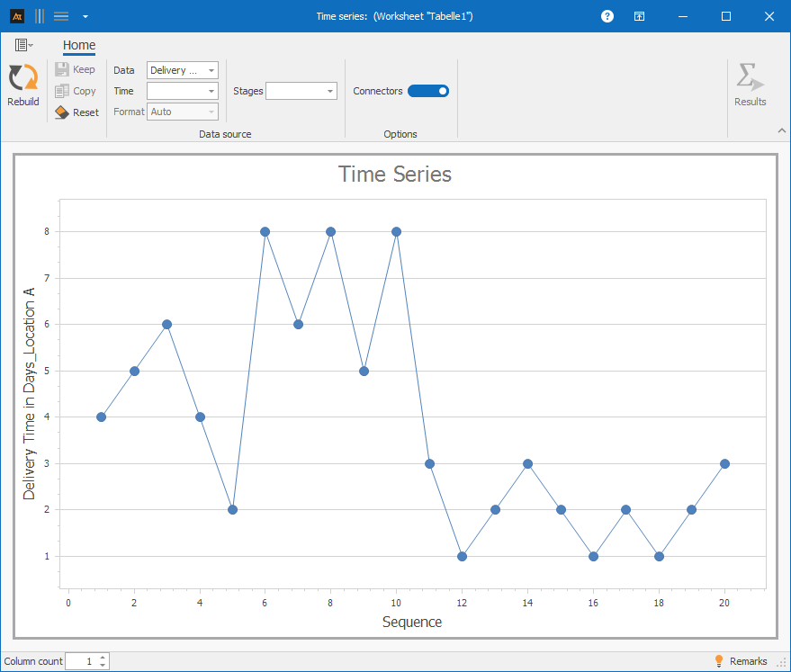Open the Data dropdown showing Delivery
This screenshot has height=672, width=791.
click(182, 70)
